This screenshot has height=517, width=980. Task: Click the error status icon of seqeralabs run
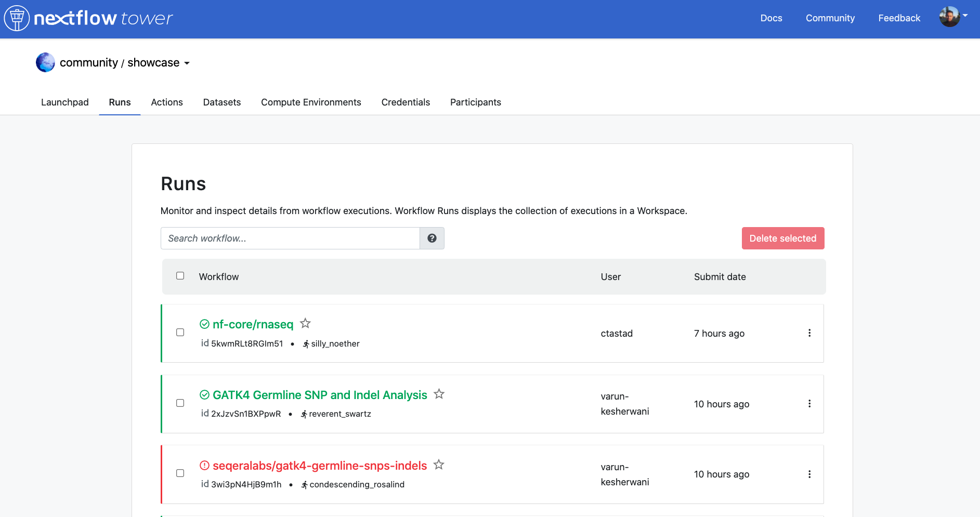click(205, 466)
